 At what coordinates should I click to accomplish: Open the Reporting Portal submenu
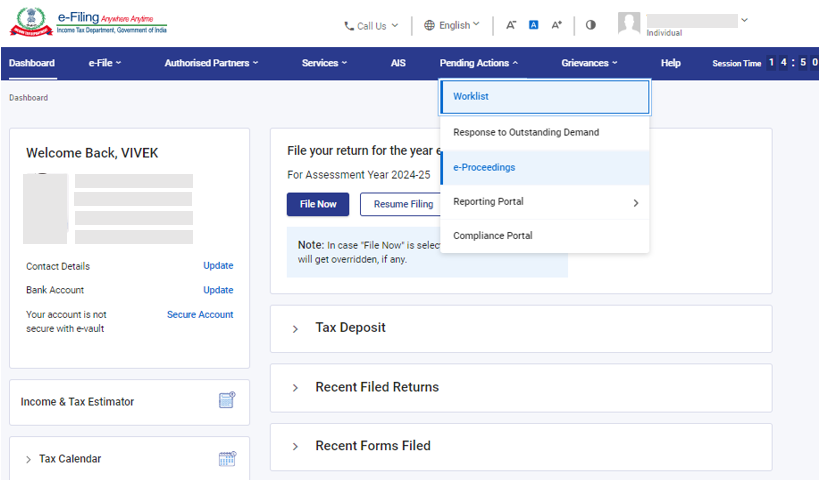[x=544, y=202]
